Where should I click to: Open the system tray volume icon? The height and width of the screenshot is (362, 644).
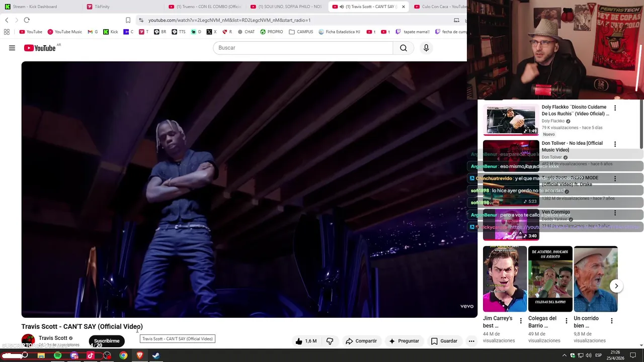pyautogui.click(x=588, y=355)
